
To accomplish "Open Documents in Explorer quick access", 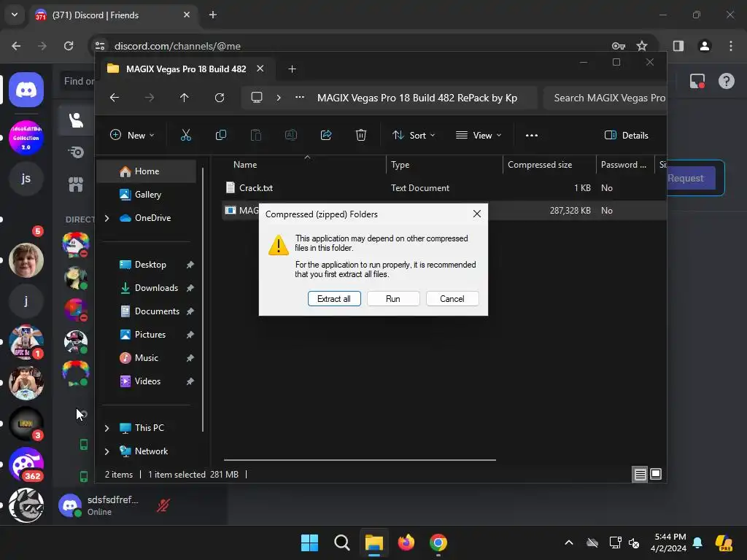I will (157, 311).
